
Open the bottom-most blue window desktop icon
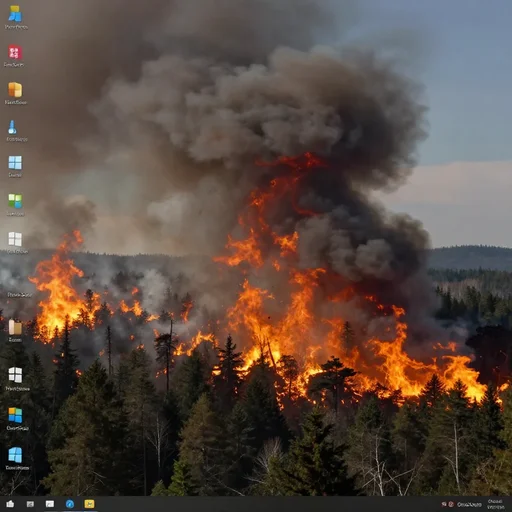(15, 455)
